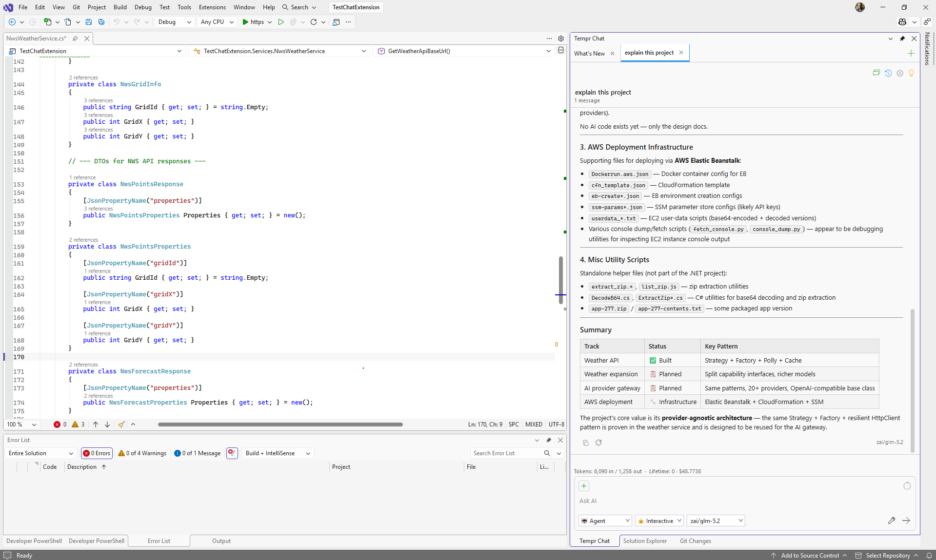
Task: Open the GitHub Copilot icon in title bar
Action: pos(902,22)
